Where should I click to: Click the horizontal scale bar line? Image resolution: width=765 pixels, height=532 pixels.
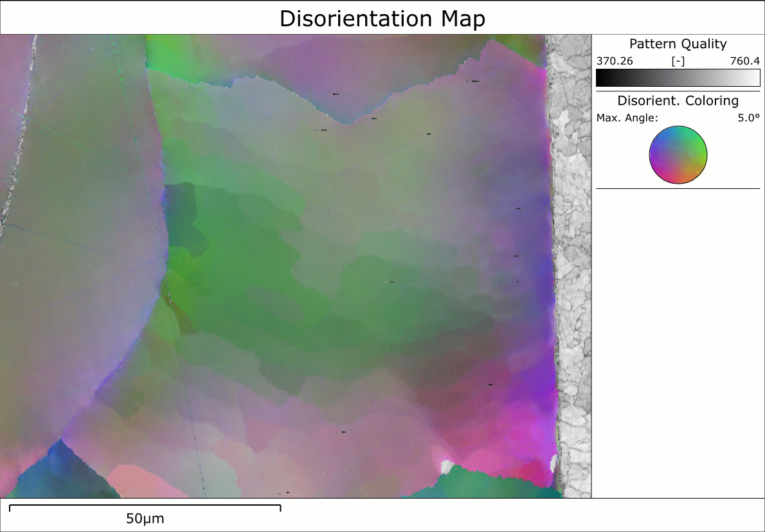pyautogui.click(x=145, y=506)
